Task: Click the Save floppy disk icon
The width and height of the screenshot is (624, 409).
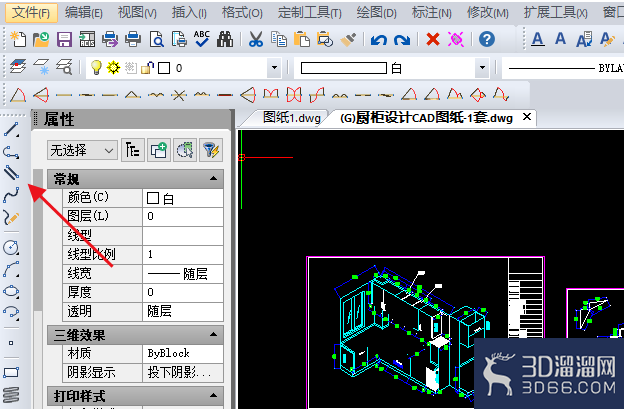Action: click(64, 39)
